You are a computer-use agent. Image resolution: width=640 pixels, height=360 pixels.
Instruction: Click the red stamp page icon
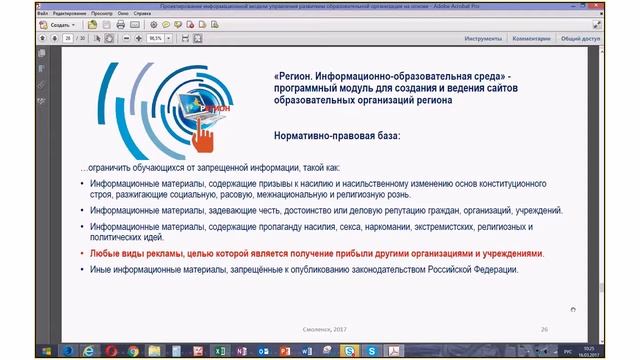coord(190,25)
